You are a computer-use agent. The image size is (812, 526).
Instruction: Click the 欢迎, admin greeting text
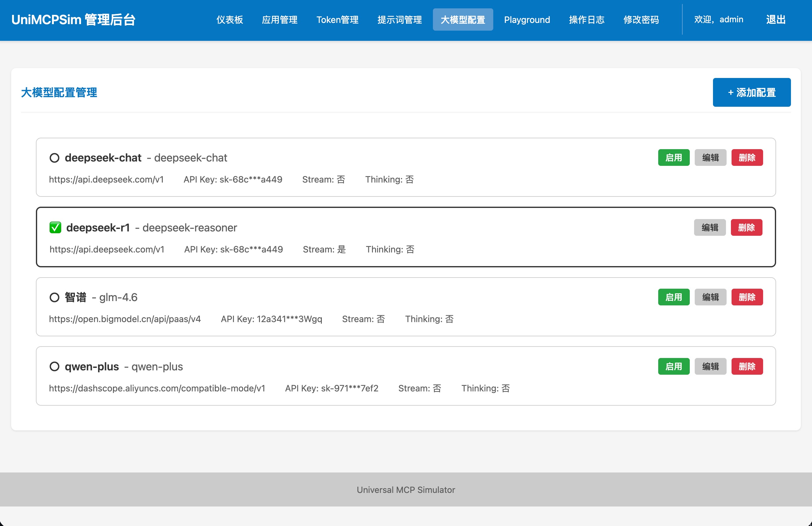coord(719,19)
